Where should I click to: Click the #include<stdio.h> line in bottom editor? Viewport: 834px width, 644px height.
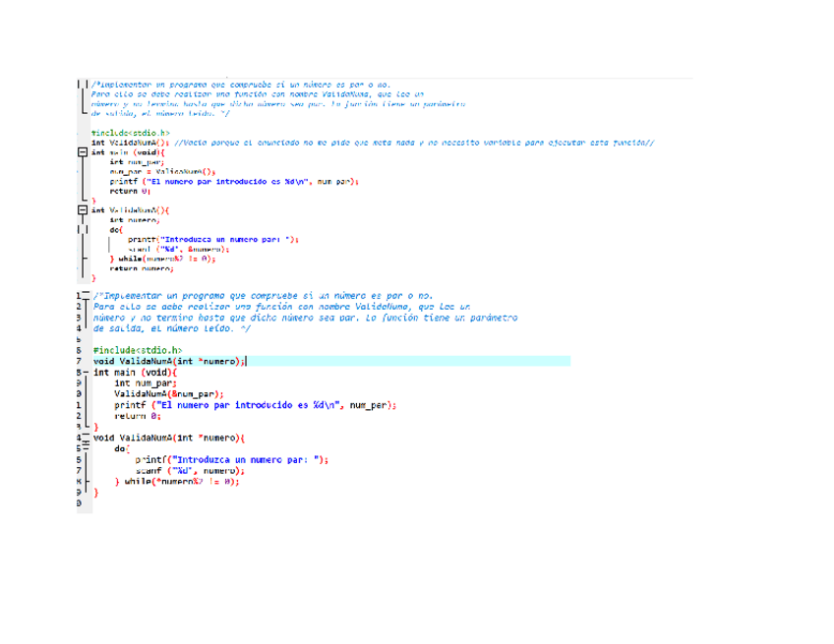point(138,350)
